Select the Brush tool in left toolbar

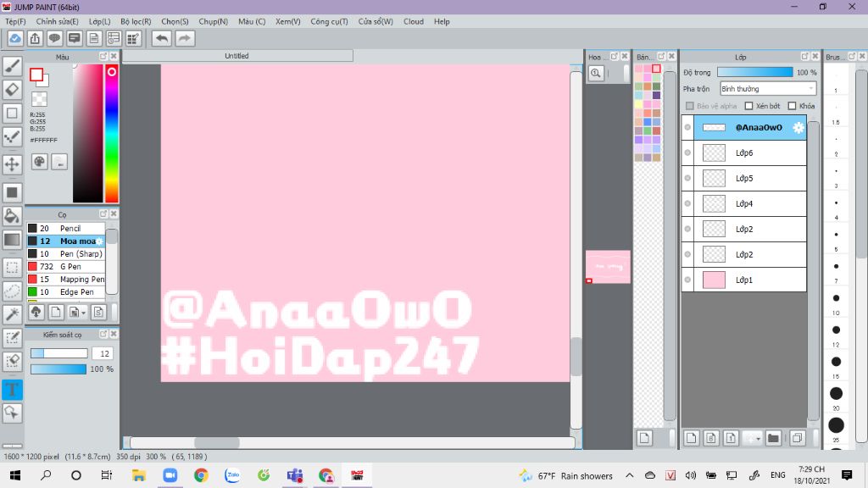pyautogui.click(x=12, y=66)
